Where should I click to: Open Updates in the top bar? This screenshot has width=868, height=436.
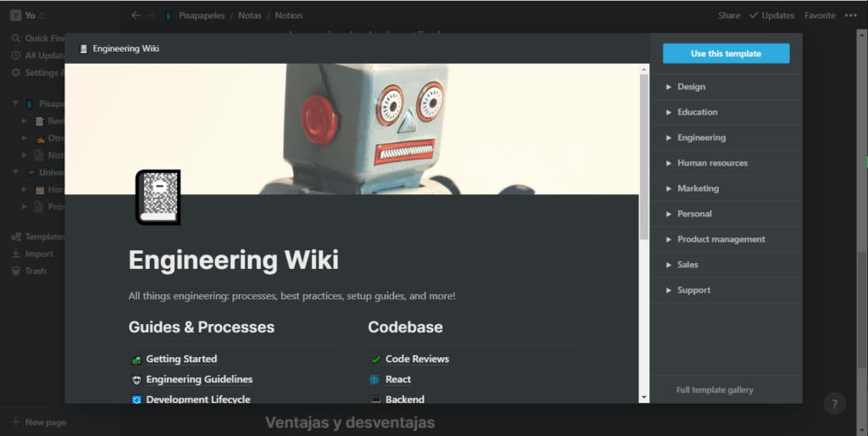point(771,15)
